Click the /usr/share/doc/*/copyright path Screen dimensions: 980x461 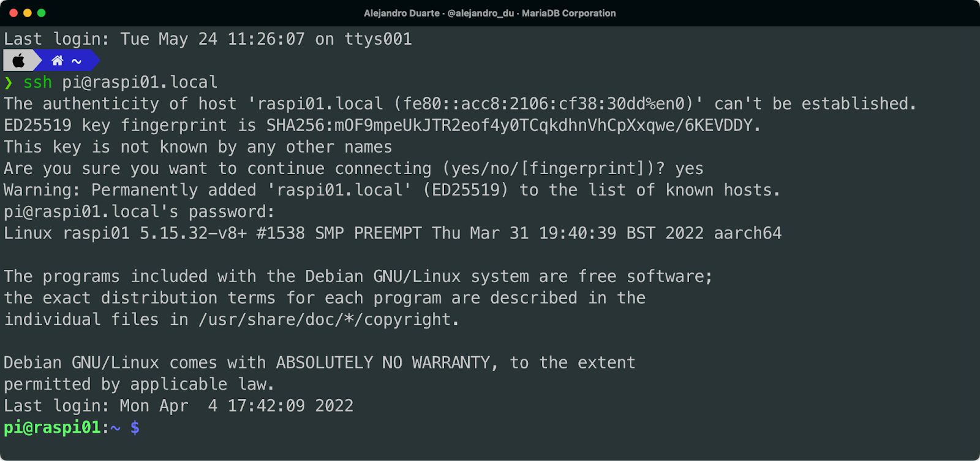click(328, 319)
